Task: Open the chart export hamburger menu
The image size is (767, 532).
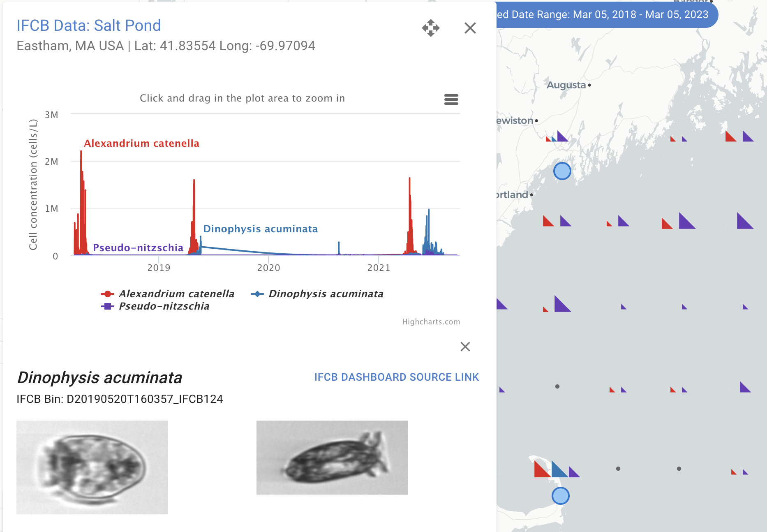Action: pyautogui.click(x=451, y=99)
